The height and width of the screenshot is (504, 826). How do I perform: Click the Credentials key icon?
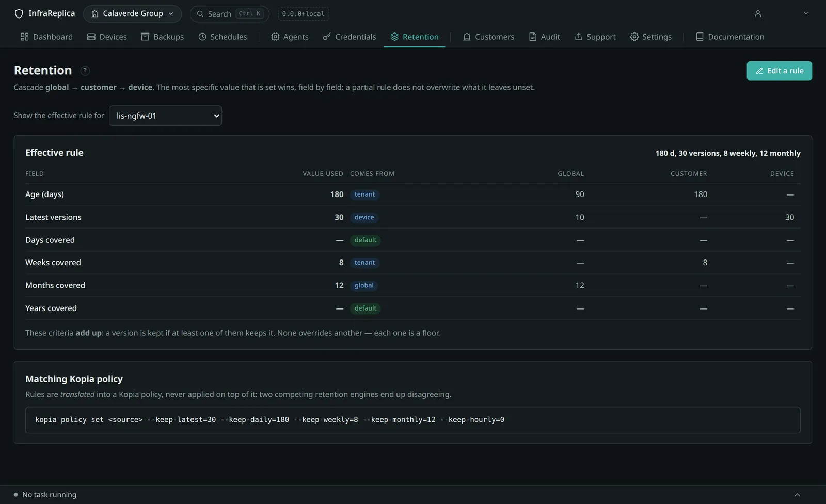pos(327,37)
